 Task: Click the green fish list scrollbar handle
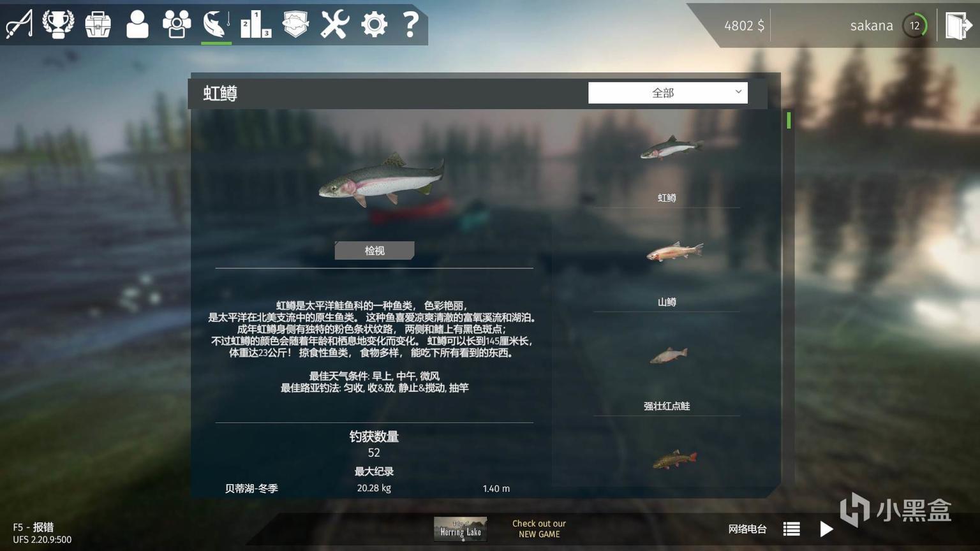tap(789, 120)
